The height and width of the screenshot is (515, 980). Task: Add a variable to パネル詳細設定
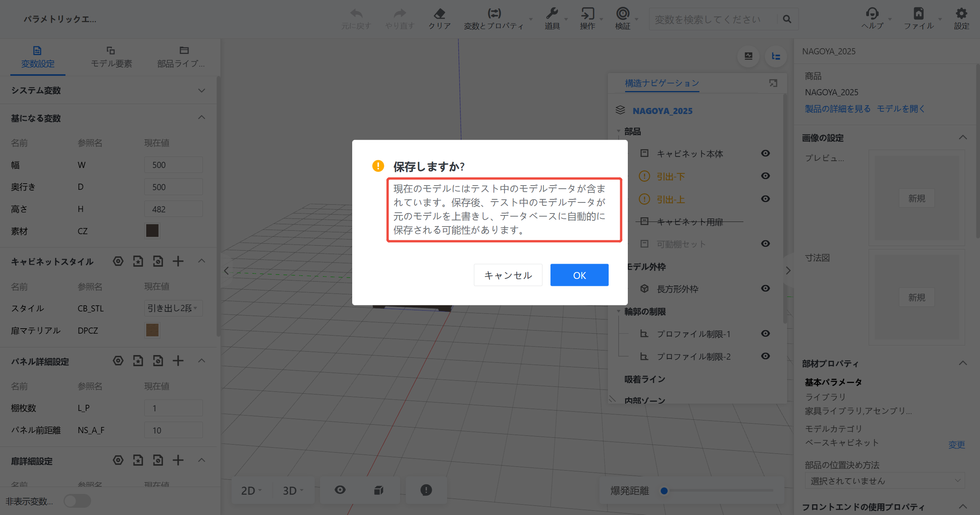(178, 361)
